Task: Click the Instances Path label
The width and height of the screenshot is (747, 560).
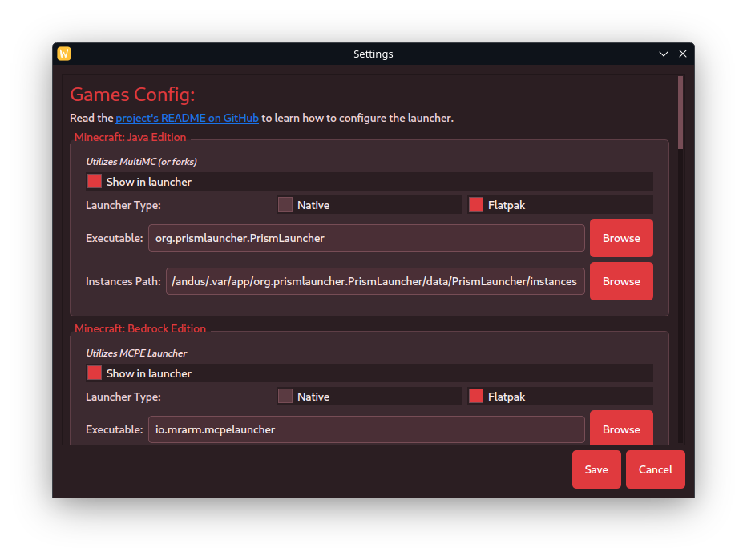Action: coord(123,281)
